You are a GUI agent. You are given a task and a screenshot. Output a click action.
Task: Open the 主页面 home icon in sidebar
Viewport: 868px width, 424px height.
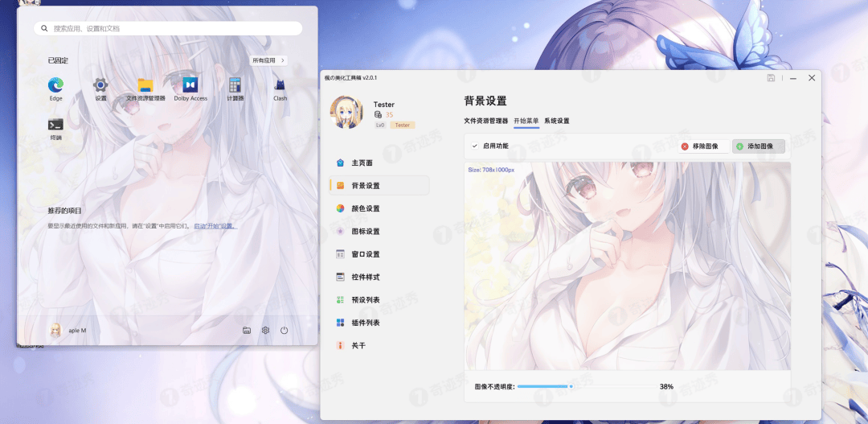[341, 163]
